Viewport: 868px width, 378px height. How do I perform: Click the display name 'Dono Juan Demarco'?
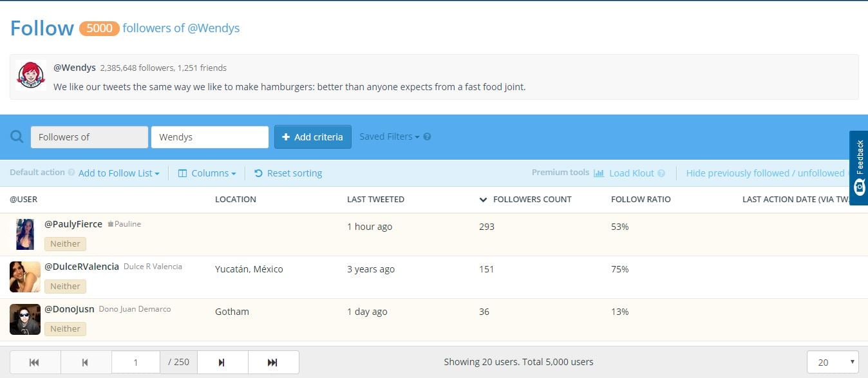[x=135, y=309]
